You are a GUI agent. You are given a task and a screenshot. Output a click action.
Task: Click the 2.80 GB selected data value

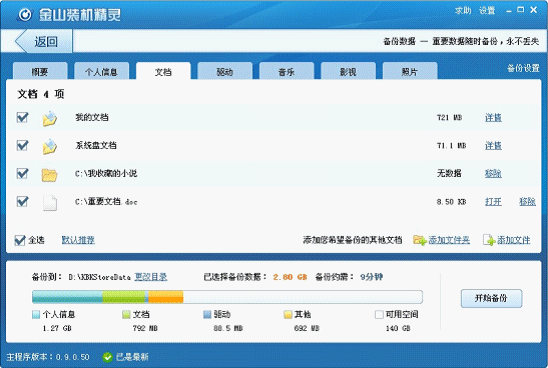pos(290,277)
